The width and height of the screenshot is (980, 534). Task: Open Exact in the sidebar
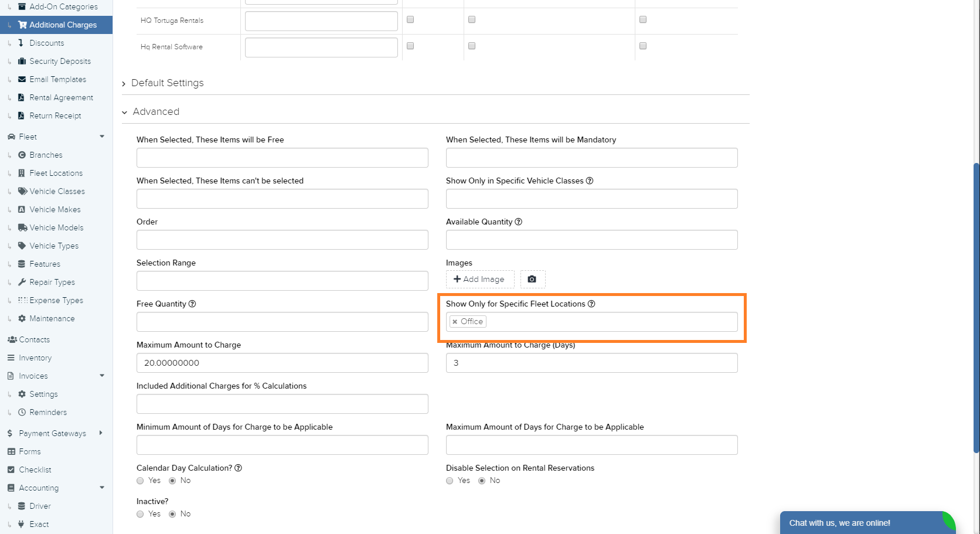[x=39, y=524]
